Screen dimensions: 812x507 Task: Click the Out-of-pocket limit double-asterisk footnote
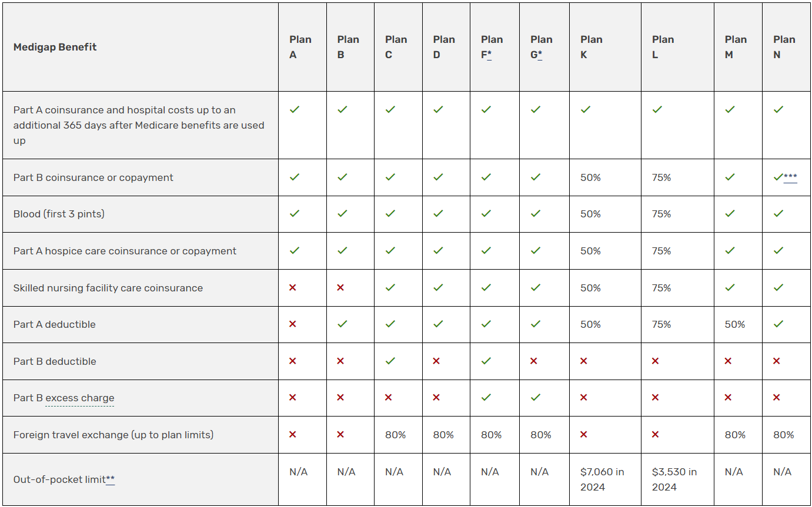[x=110, y=479]
